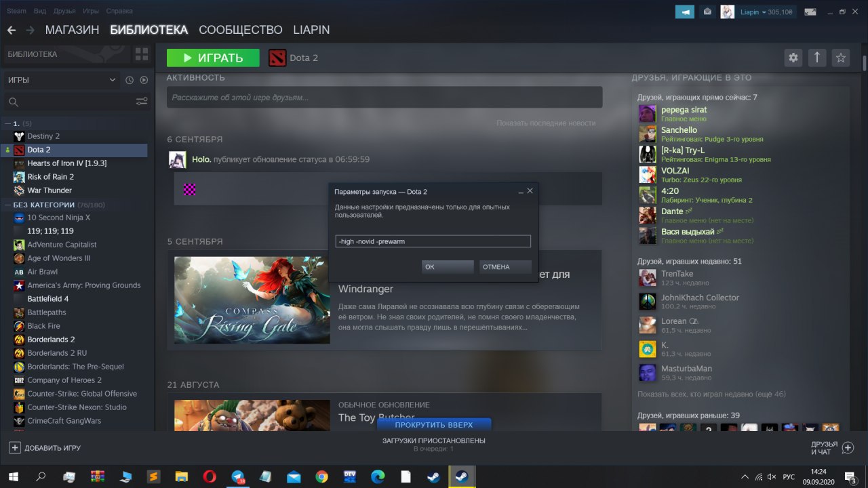Click the ready-to-play filter icon
Viewport: 868px width, 488px height.
(144, 80)
